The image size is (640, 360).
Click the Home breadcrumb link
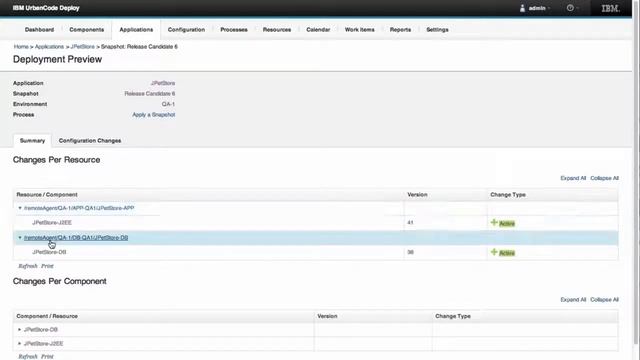(21, 47)
